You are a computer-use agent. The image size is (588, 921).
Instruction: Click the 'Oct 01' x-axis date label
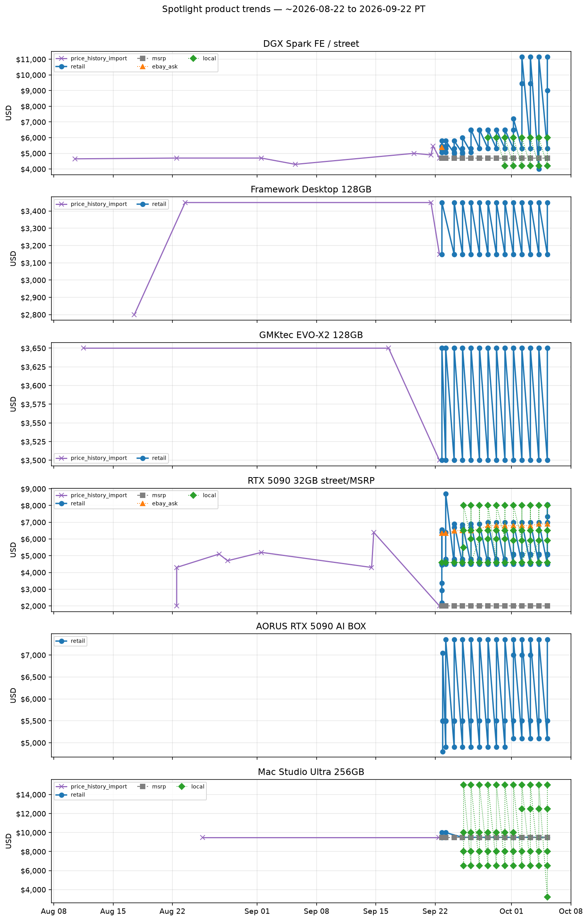point(511,912)
